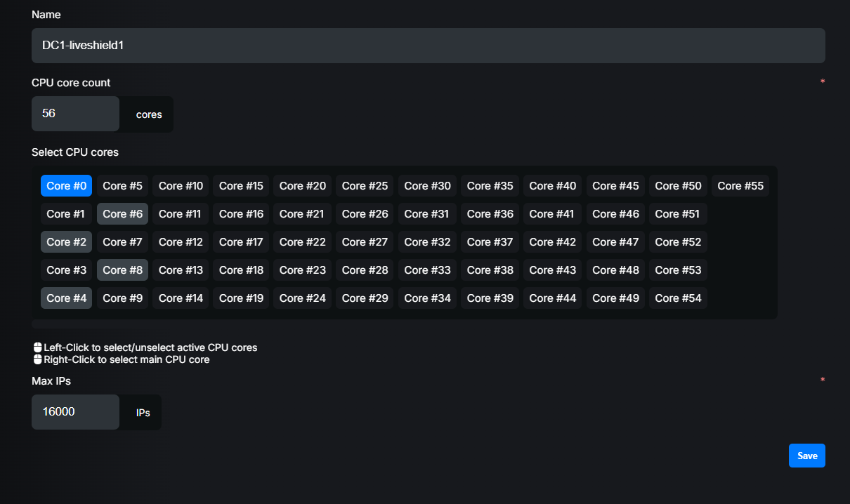Activate Core #39 in core grid
The width and height of the screenshot is (850, 504).
pos(490,298)
